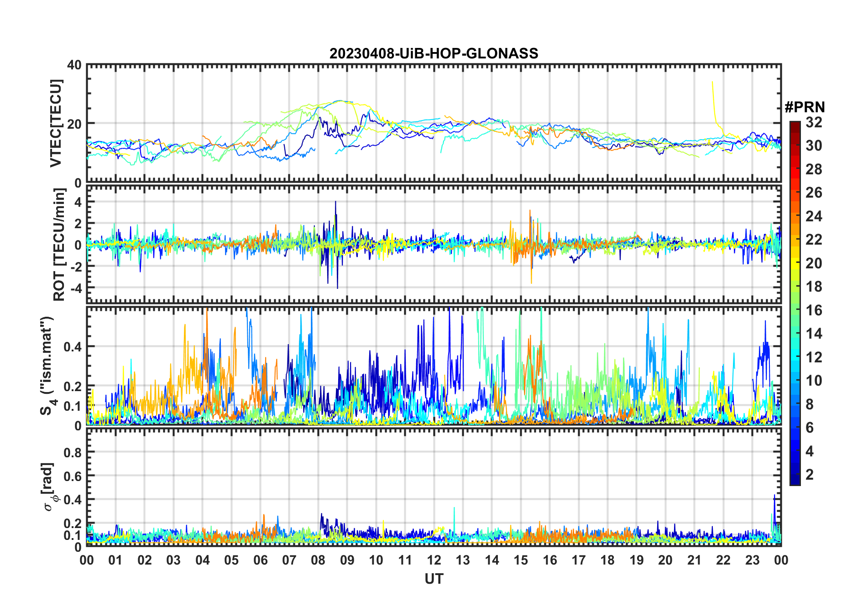
Task: Select the VTEC[TECU] y-axis label
Action: click(x=56, y=123)
